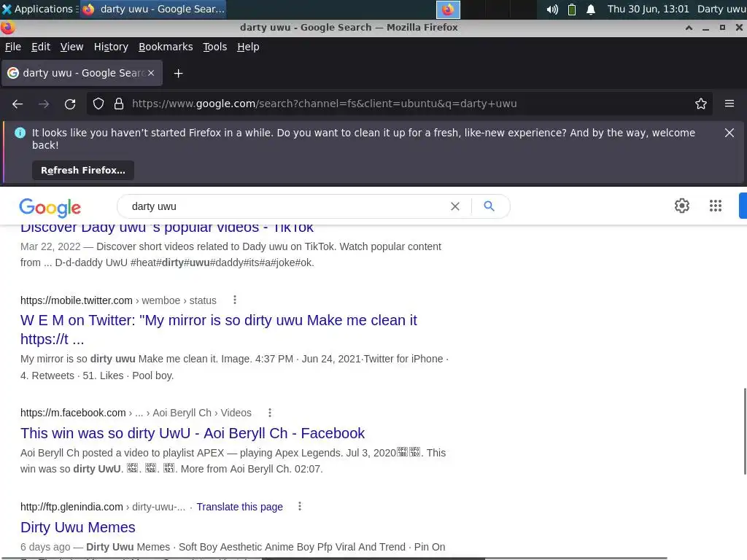Click the battery indicator icon
This screenshot has width=747, height=560.
coord(572,9)
